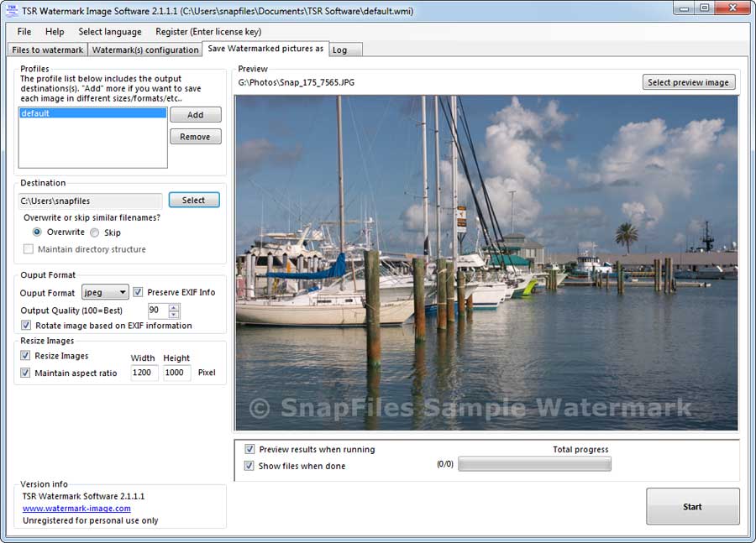Open the Log tab
Image resolution: width=756 pixels, height=543 pixels.
click(x=345, y=50)
